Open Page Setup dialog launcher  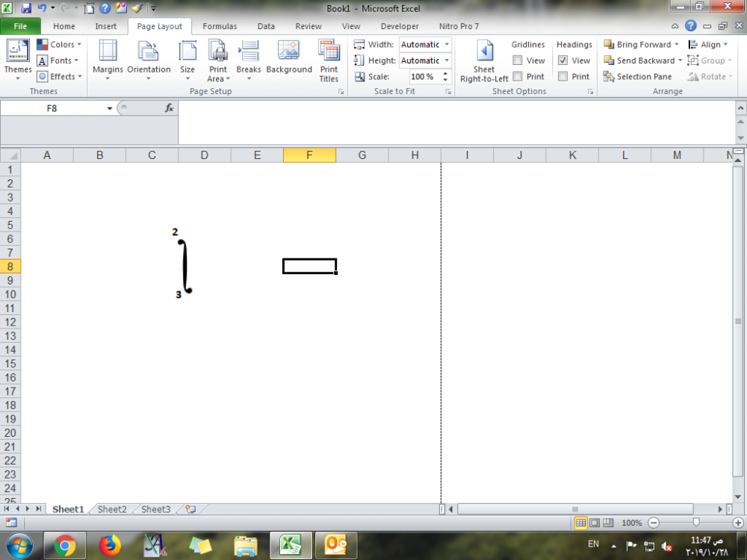(x=341, y=91)
